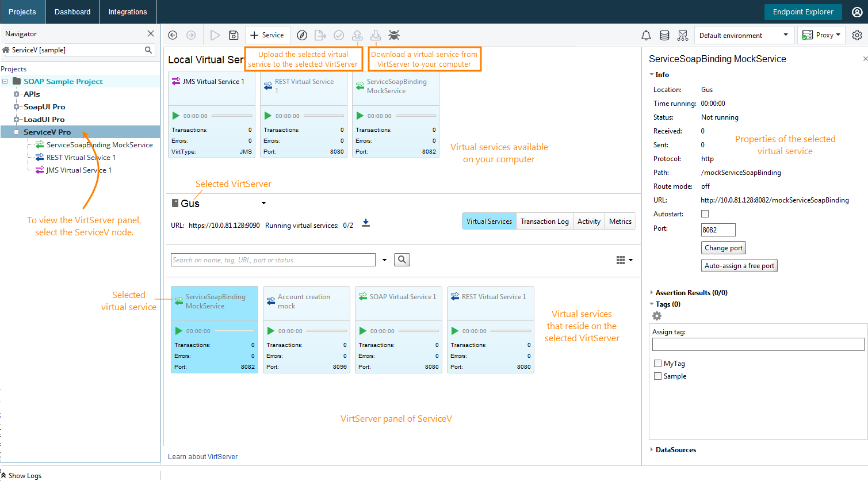Switch to the Dashboard tab

tap(72, 12)
